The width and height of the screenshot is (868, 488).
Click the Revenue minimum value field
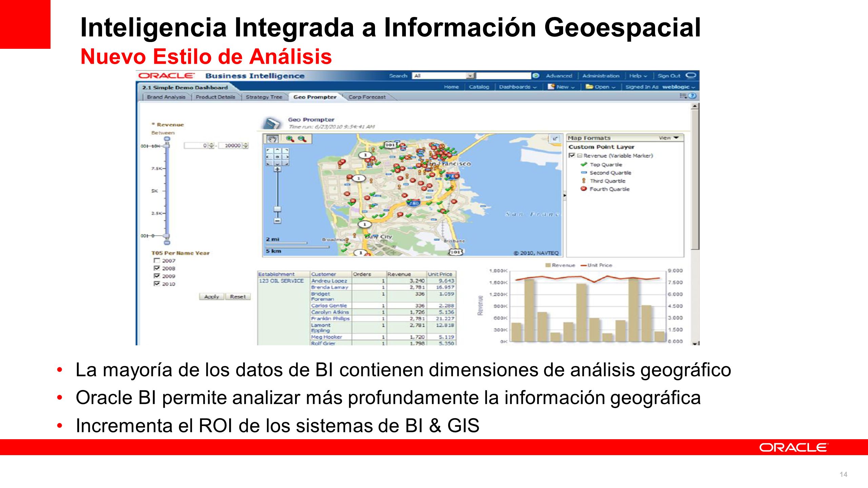pos(196,145)
